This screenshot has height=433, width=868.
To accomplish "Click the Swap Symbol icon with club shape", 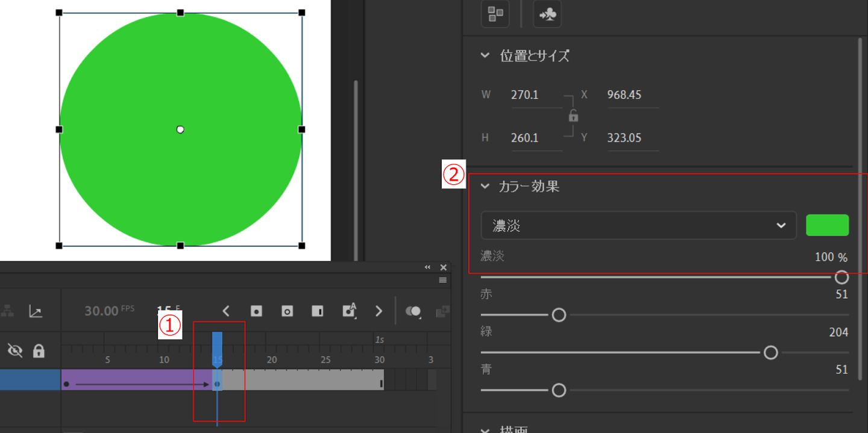I will pyautogui.click(x=547, y=14).
